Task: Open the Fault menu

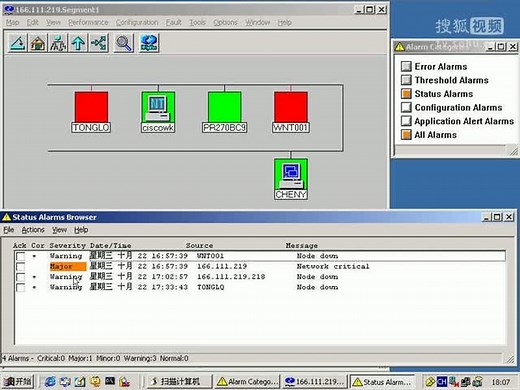Action: pyautogui.click(x=174, y=22)
